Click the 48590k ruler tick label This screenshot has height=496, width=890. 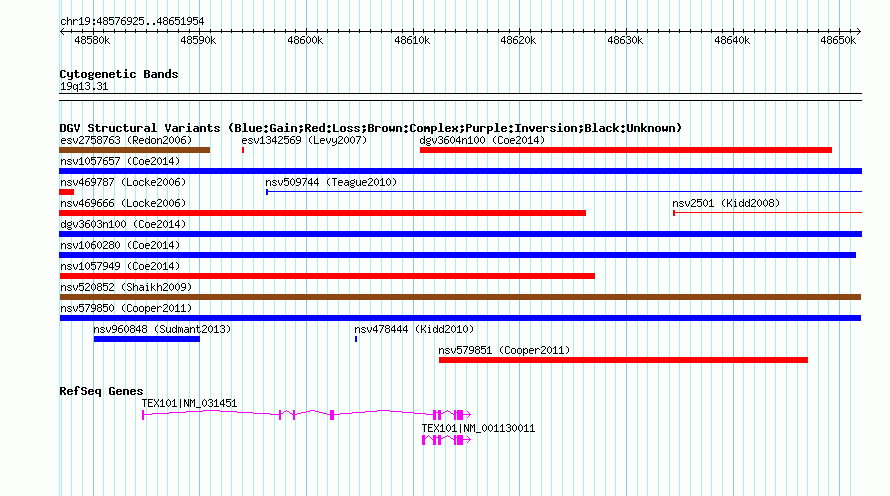tap(198, 40)
